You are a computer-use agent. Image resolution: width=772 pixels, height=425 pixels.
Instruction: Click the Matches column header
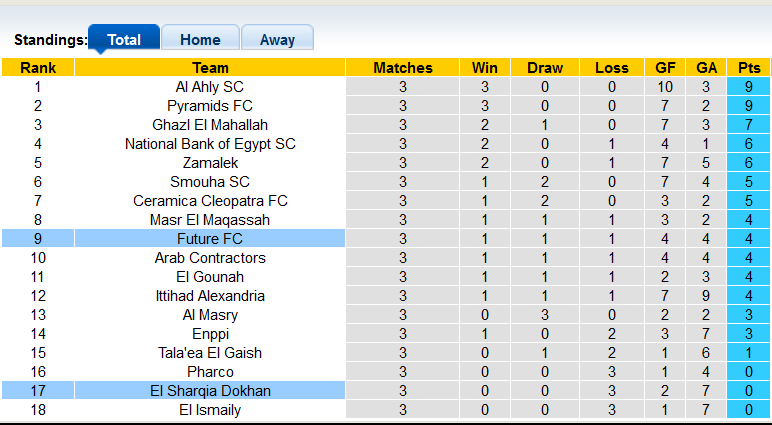[x=403, y=68]
